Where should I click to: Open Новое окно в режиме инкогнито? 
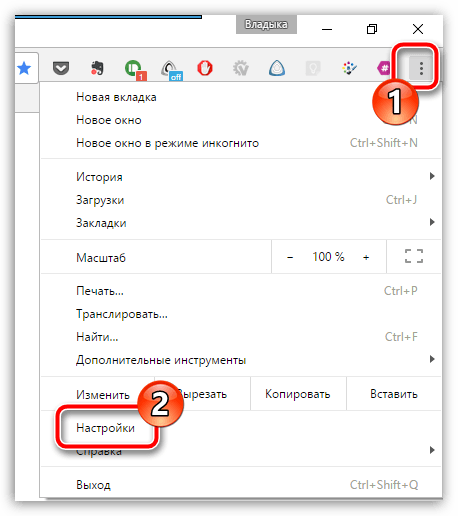pos(241,143)
